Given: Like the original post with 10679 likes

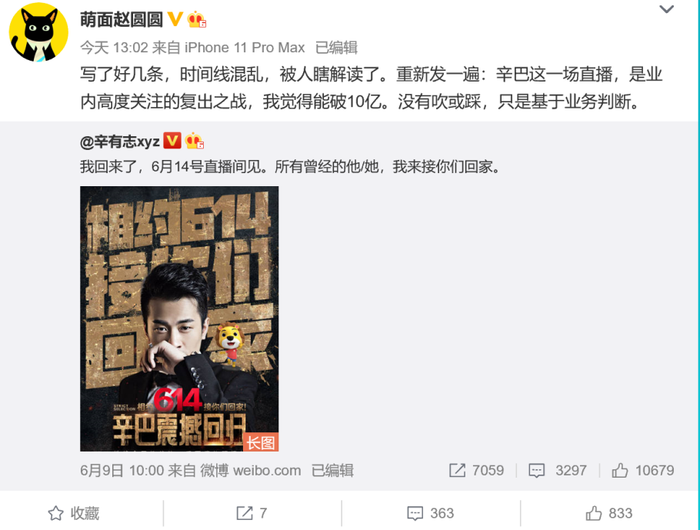Looking at the screenshot, I should (x=643, y=470).
